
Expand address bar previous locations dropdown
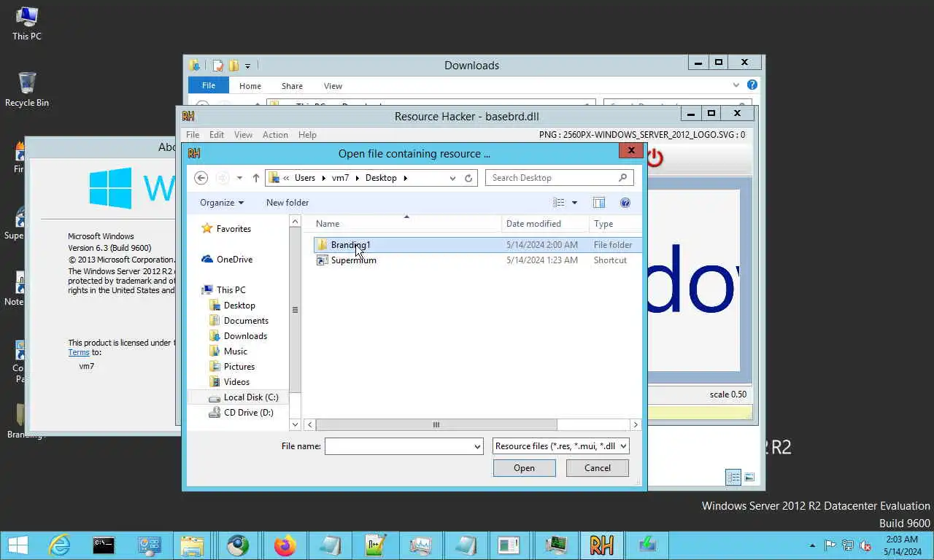(x=452, y=178)
